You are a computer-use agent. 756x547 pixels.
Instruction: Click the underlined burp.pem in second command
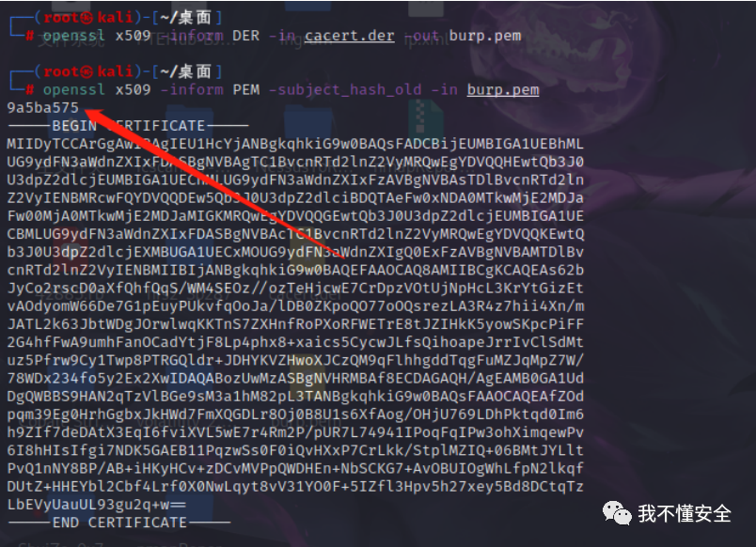[x=503, y=89]
